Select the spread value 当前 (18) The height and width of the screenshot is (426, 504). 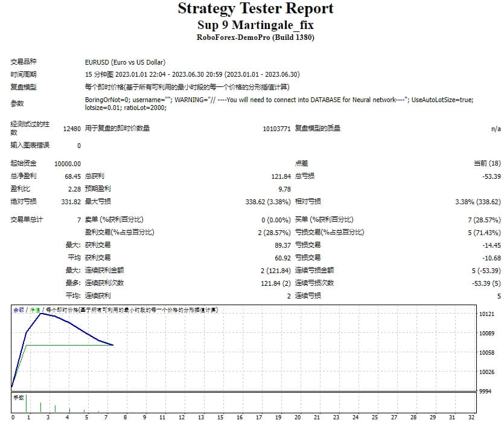pos(486,163)
